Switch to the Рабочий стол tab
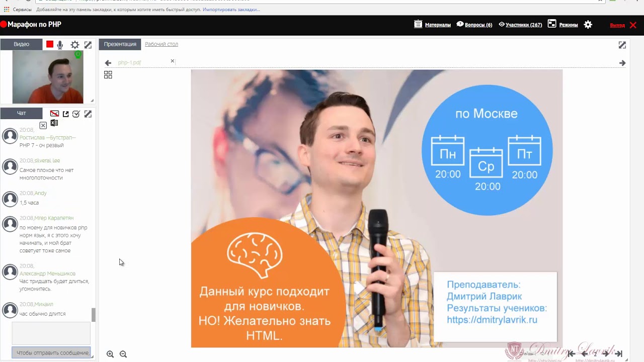 tap(162, 44)
